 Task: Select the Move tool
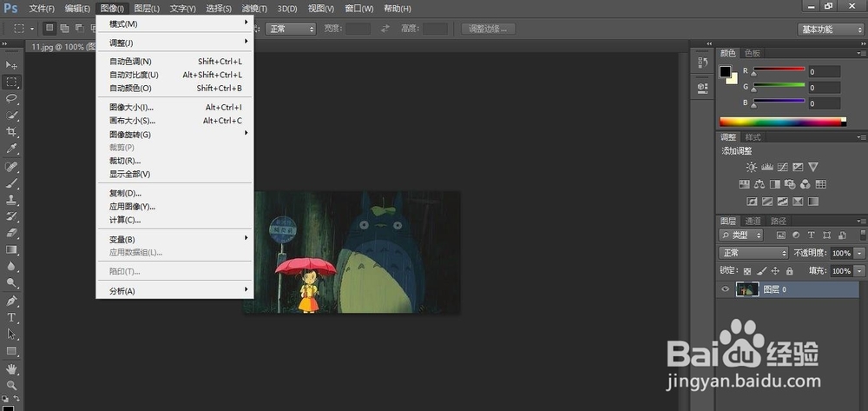coord(11,65)
